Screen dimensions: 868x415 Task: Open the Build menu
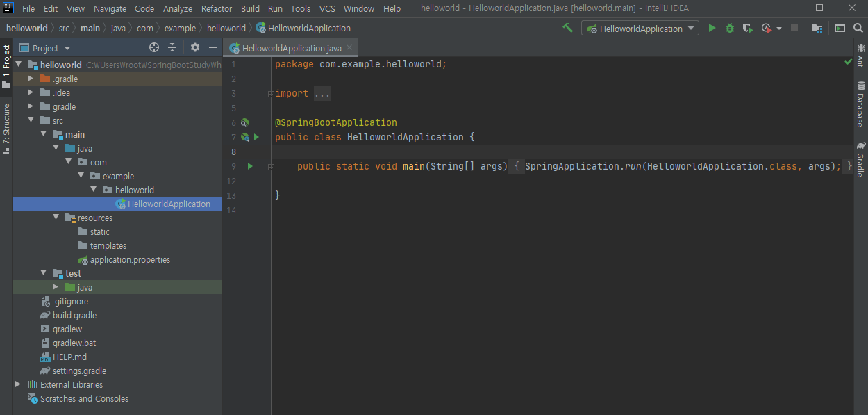(250, 8)
